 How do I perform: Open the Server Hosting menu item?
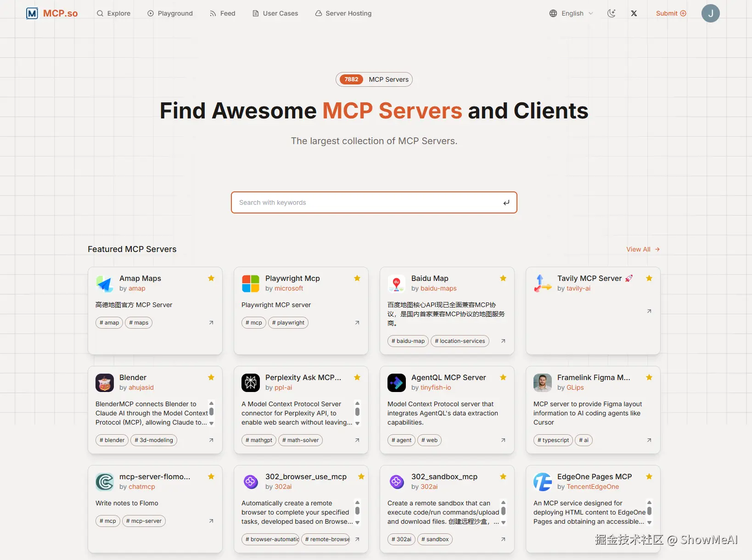pyautogui.click(x=343, y=13)
